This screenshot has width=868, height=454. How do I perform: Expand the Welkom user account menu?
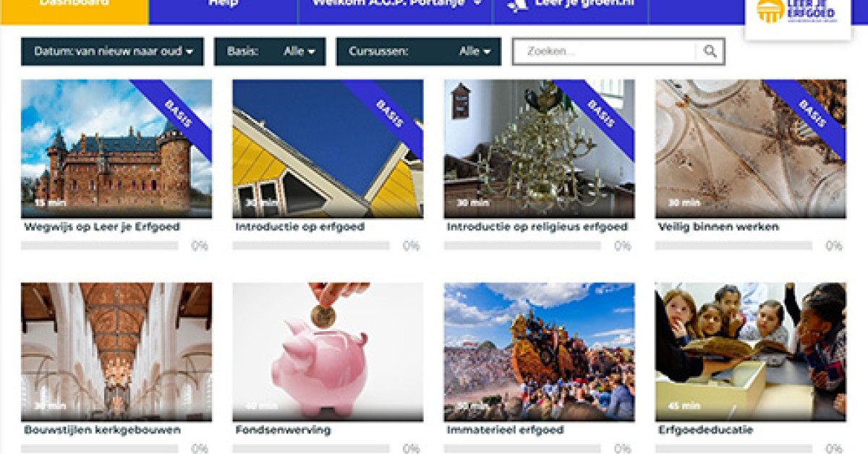pyautogui.click(x=396, y=6)
